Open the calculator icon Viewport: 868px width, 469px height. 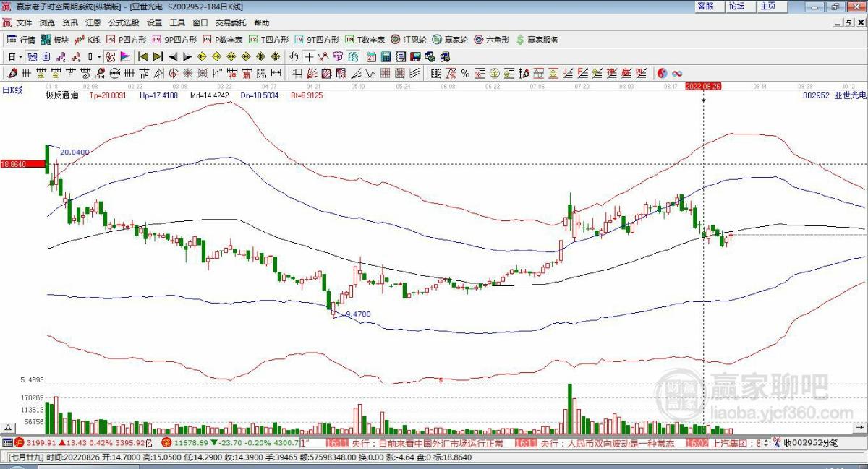pyautogui.click(x=386, y=56)
